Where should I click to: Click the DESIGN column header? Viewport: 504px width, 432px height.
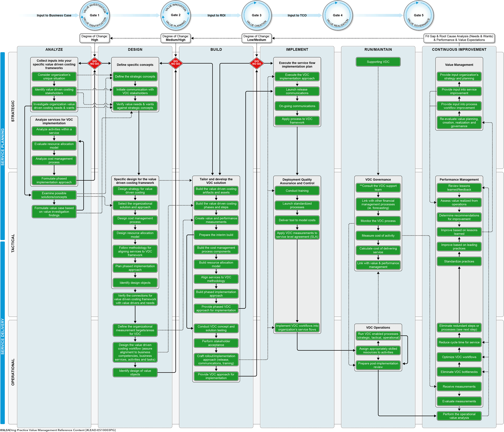point(135,49)
